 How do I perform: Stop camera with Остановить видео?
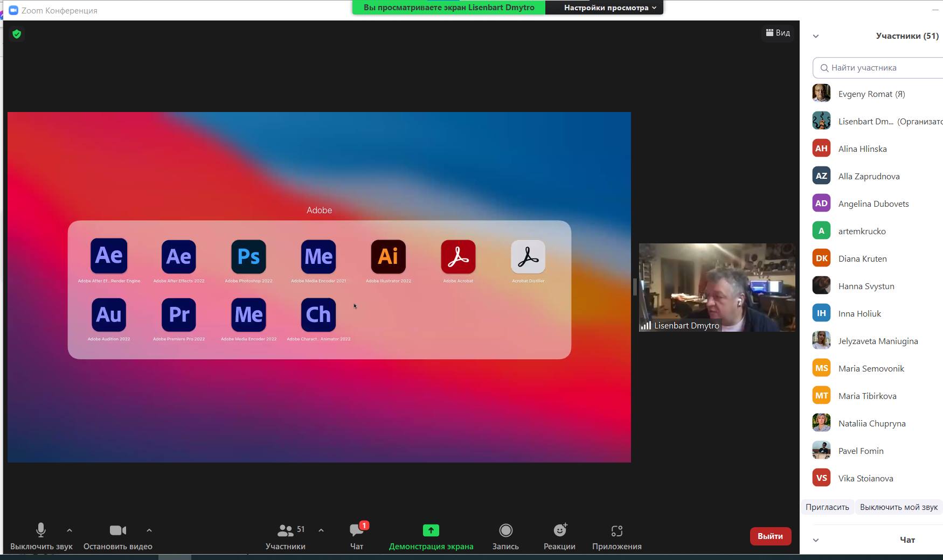pos(117,531)
